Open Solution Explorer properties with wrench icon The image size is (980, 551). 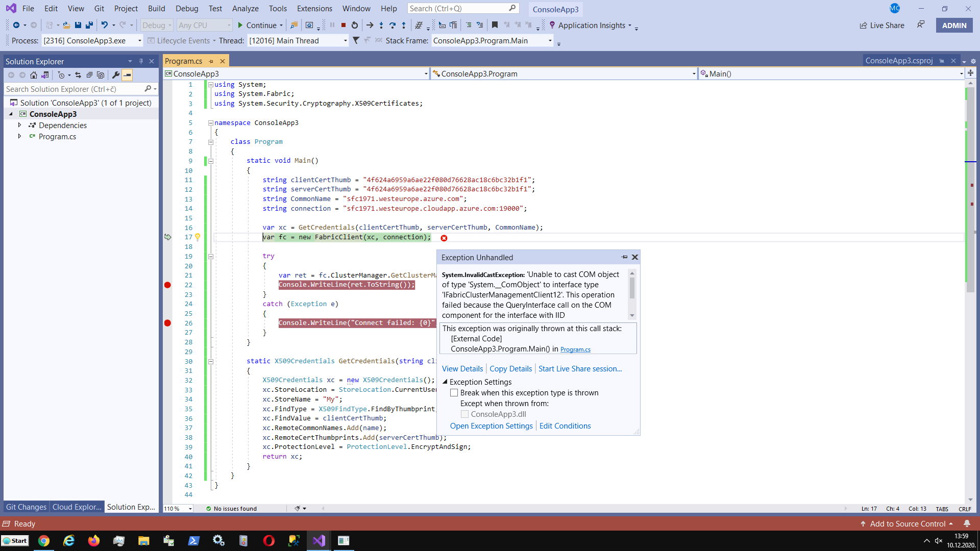116,74
